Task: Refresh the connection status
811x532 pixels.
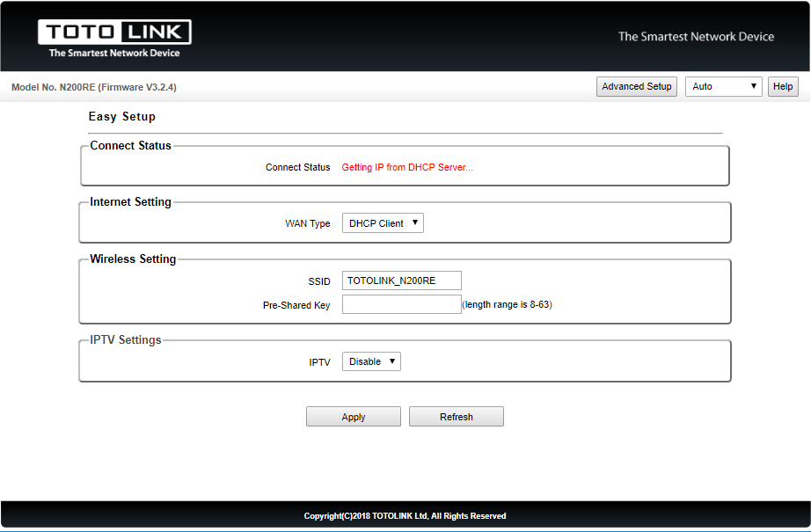Action: 457,416
